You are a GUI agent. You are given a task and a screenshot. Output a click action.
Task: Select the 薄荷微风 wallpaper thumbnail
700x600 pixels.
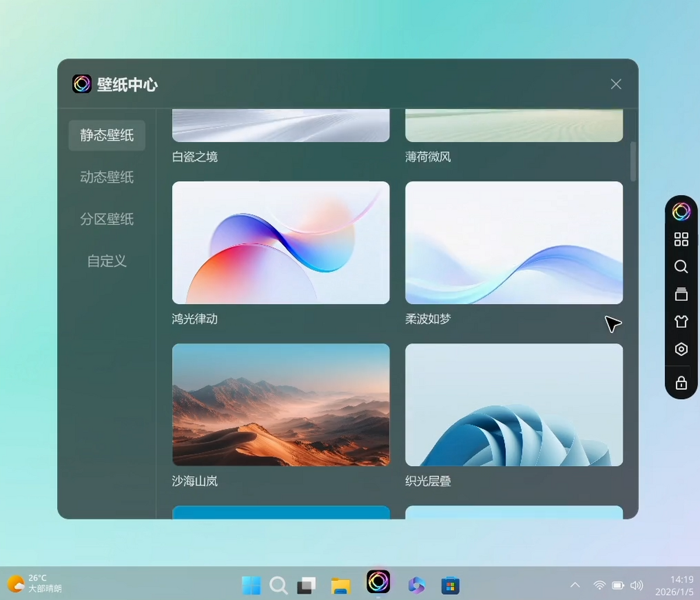(x=514, y=125)
